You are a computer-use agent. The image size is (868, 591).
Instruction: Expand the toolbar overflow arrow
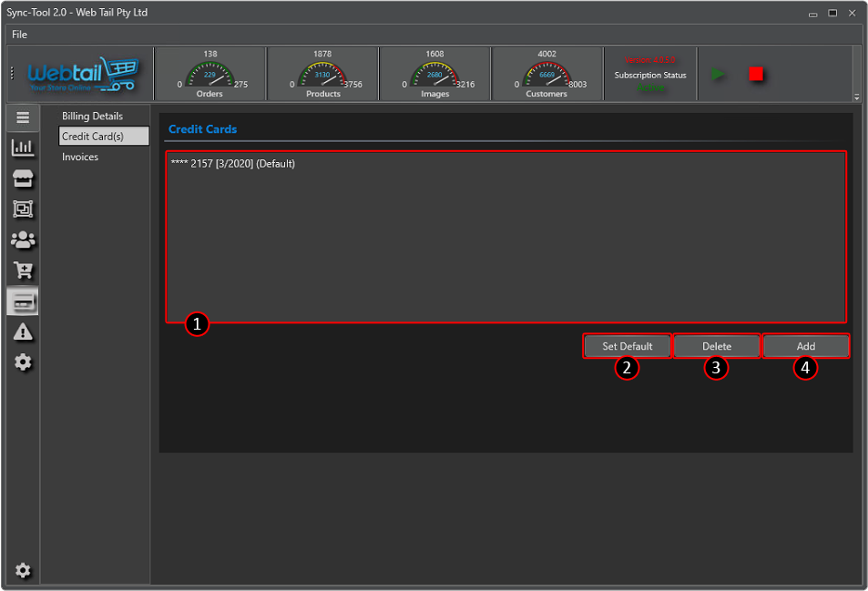coord(856,97)
